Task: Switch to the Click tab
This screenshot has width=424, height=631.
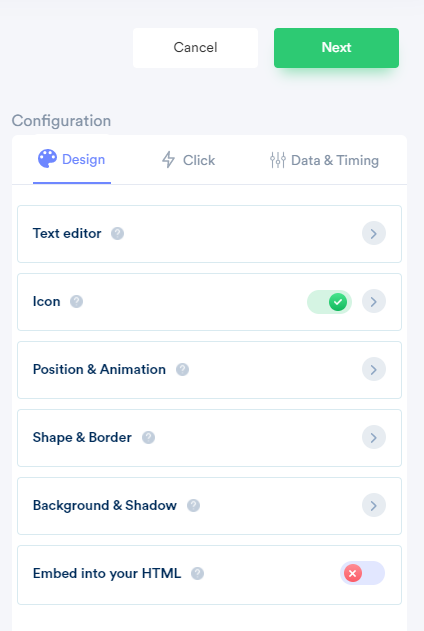Action: [x=188, y=160]
